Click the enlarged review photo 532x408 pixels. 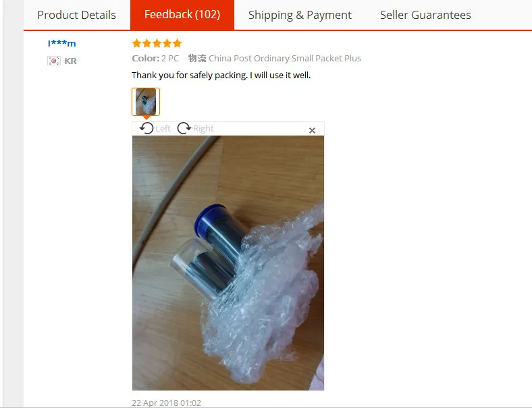click(228, 263)
